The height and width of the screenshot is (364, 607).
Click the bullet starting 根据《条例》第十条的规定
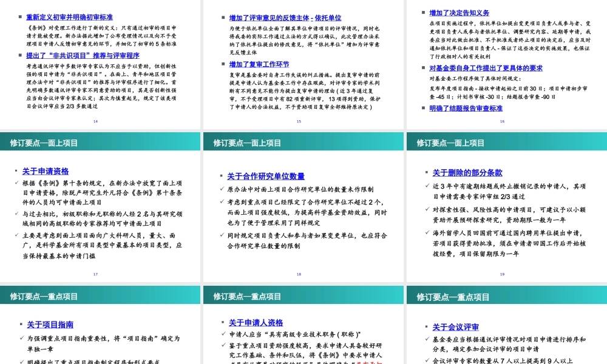tap(102, 193)
